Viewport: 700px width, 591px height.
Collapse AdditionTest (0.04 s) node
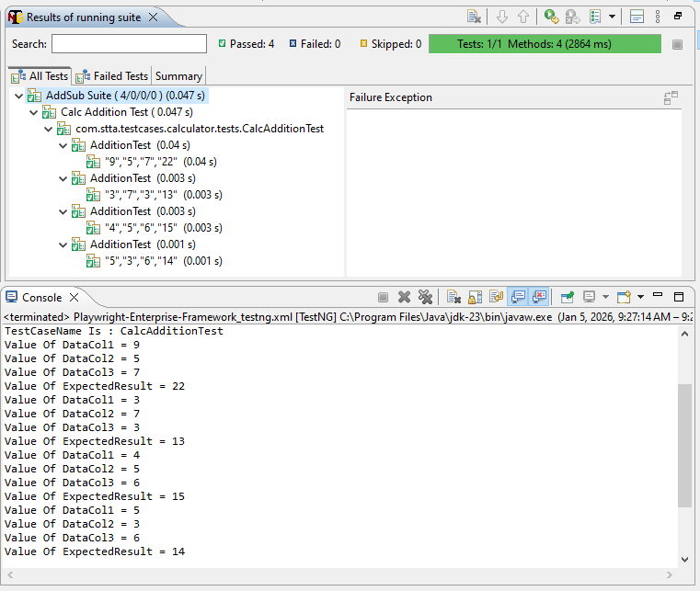pyautogui.click(x=63, y=145)
